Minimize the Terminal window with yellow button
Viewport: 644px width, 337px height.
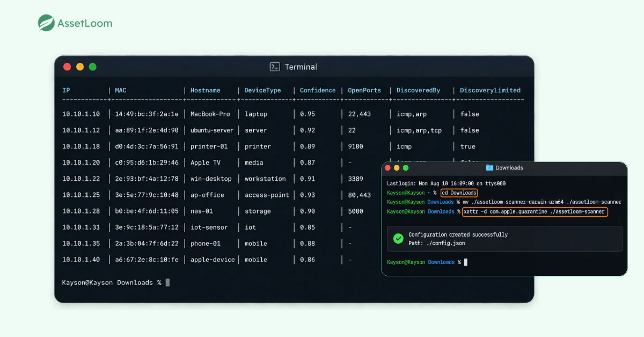pyautogui.click(x=80, y=67)
